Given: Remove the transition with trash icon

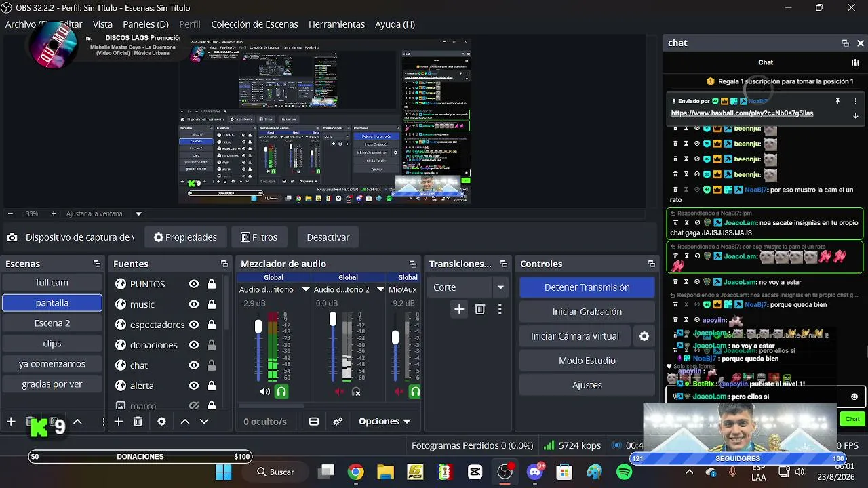Looking at the screenshot, I should (480, 309).
